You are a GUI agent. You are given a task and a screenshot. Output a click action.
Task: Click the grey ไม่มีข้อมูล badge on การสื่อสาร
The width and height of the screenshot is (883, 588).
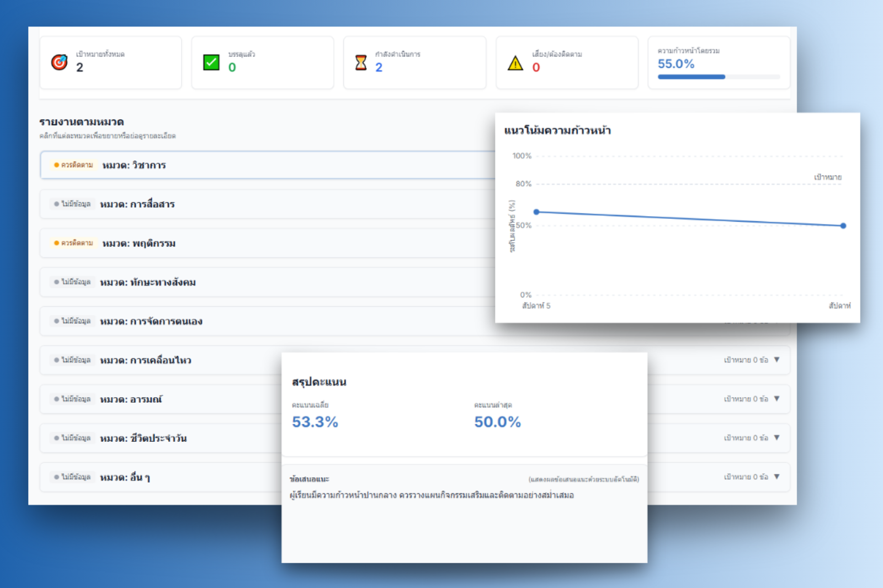tap(72, 204)
